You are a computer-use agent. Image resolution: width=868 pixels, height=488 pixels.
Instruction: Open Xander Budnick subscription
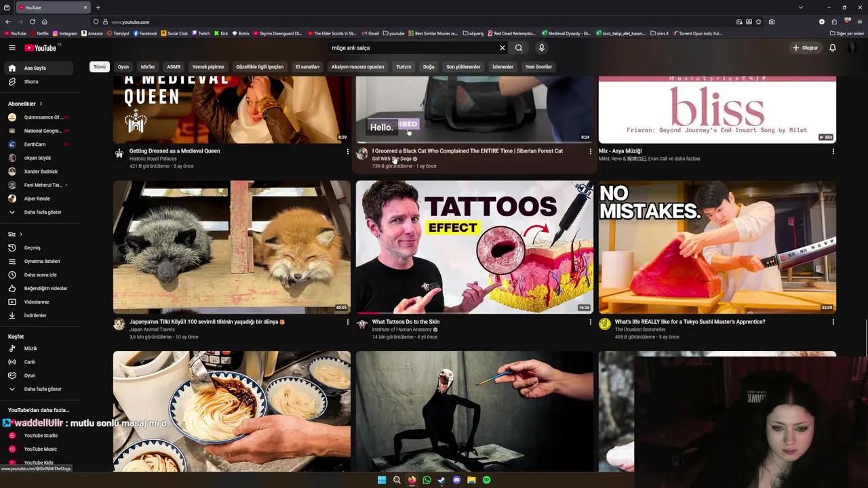38,171
